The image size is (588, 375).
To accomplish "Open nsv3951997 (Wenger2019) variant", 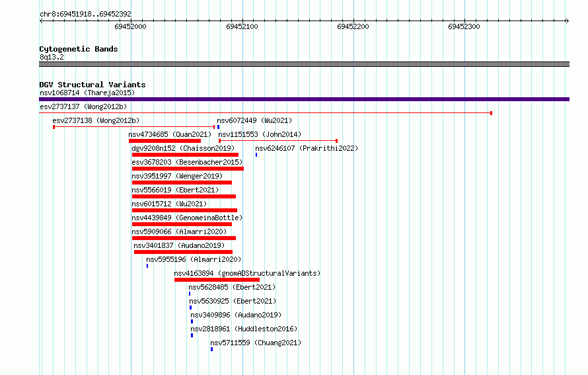I will tap(177, 176).
